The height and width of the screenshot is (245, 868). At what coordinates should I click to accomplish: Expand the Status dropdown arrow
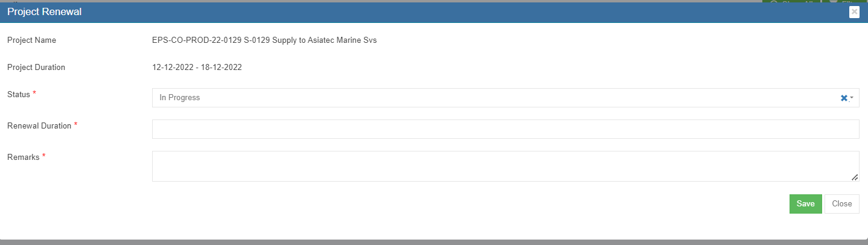(851, 98)
